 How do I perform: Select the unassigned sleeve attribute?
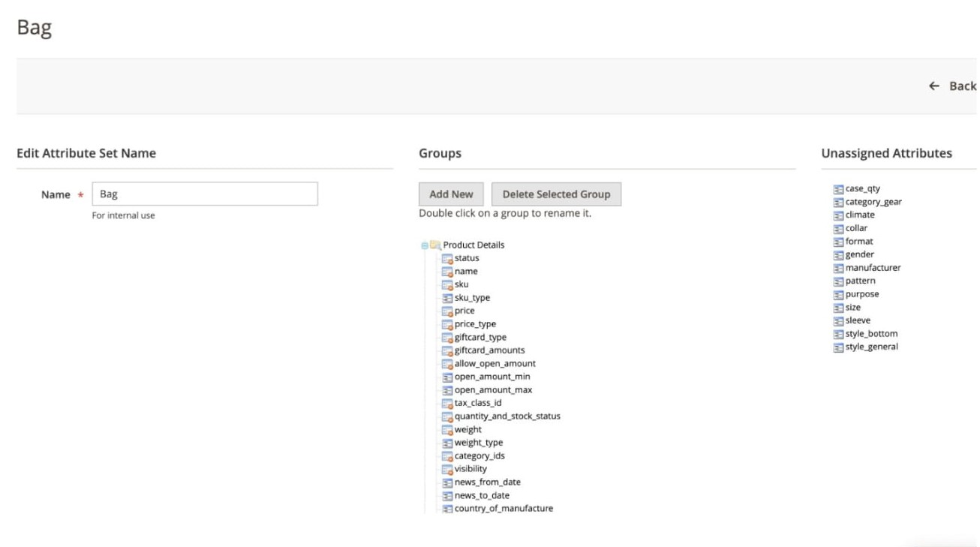[x=858, y=320]
